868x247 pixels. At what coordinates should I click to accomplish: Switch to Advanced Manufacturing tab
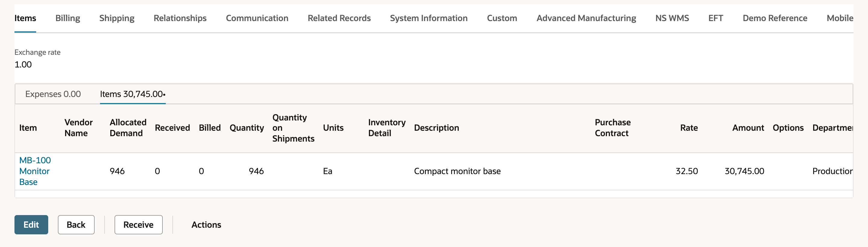tap(586, 18)
